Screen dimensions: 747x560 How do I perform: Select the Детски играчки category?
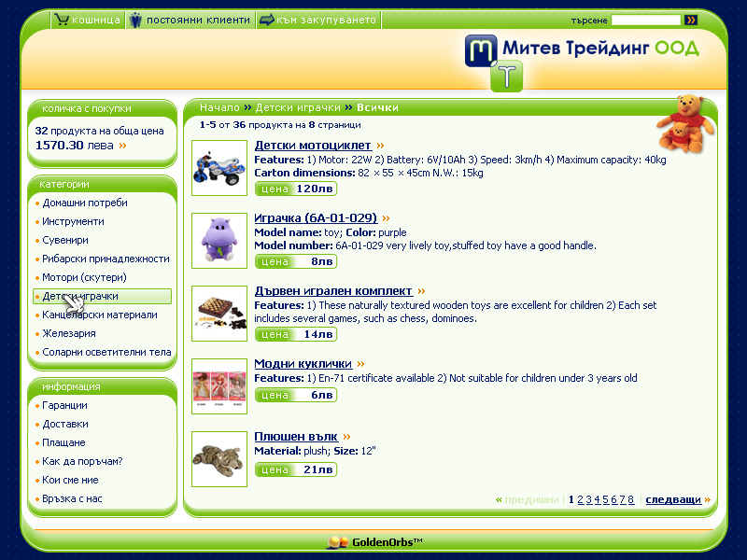(80, 296)
